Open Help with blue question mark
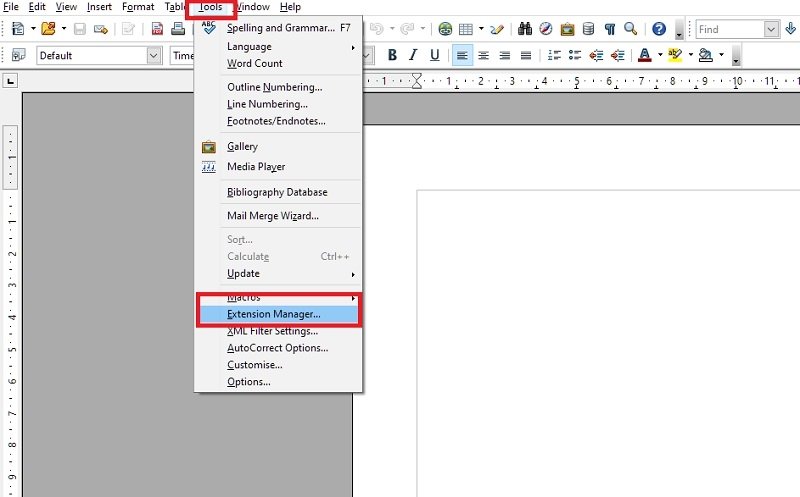 [x=659, y=29]
